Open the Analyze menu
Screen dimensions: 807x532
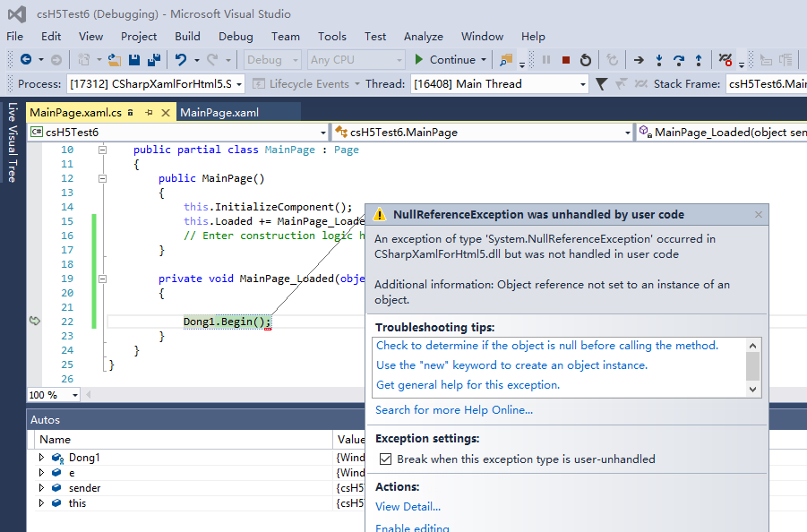click(424, 37)
